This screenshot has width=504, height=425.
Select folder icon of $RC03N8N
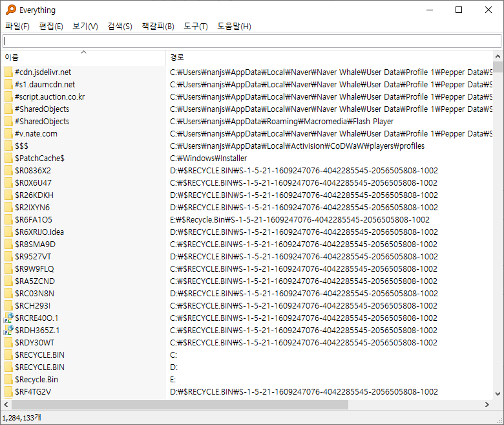[8, 293]
